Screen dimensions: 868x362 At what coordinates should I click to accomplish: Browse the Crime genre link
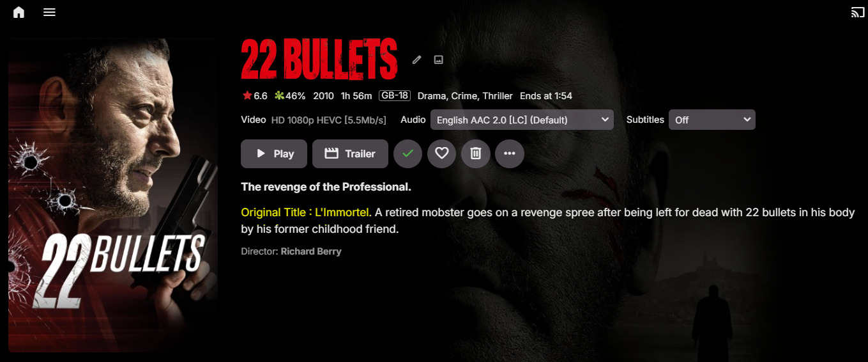point(464,96)
